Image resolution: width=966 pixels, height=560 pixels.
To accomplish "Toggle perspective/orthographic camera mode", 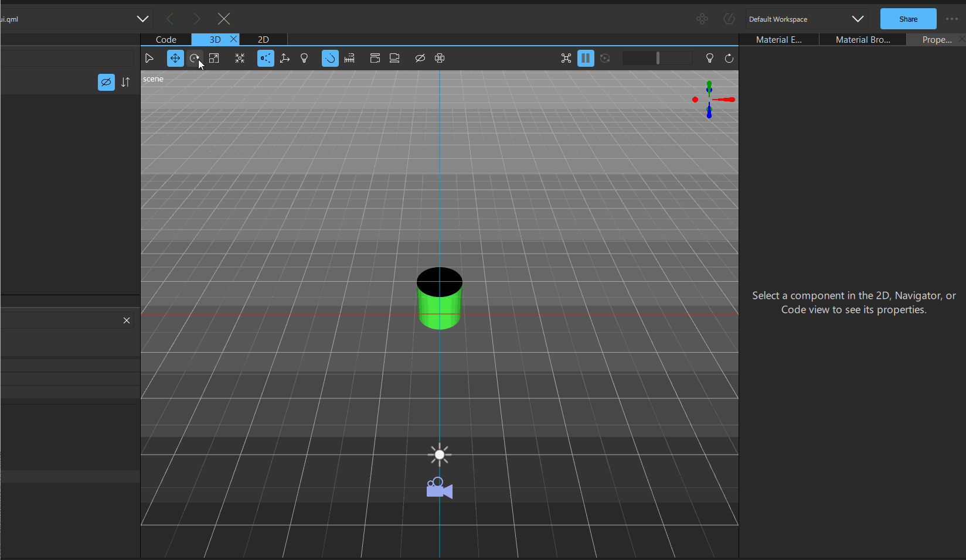I will (x=266, y=58).
